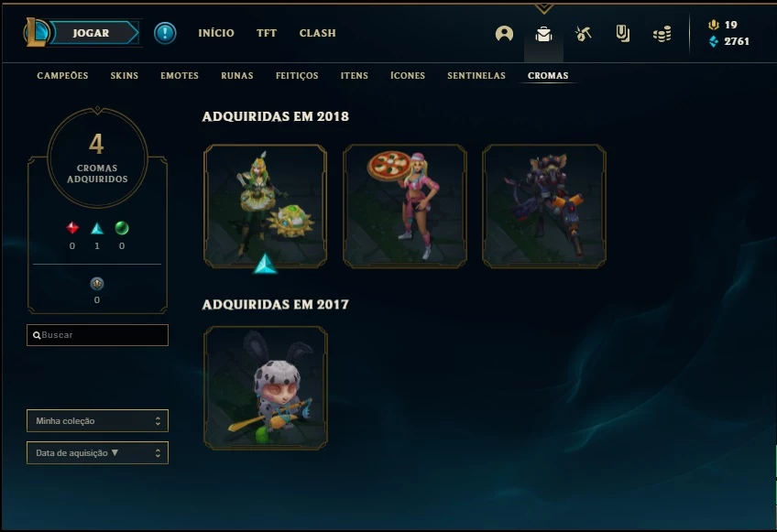Image resolution: width=777 pixels, height=532 pixels.
Task: Open the Collection backpack icon
Action: pos(543,34)
